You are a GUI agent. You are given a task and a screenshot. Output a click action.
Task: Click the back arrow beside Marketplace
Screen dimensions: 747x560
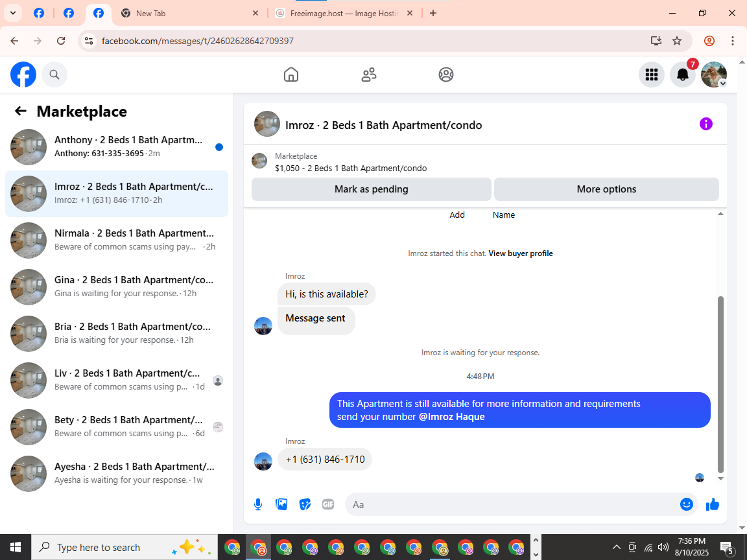click(x=21, y=111)
